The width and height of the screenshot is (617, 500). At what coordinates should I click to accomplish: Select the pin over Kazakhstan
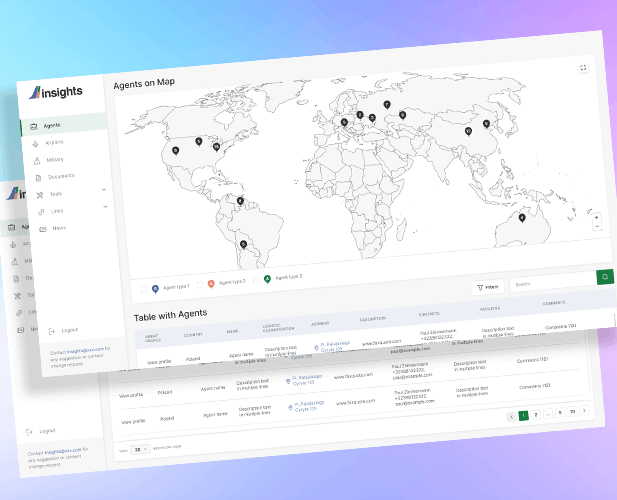click(402, 115)
